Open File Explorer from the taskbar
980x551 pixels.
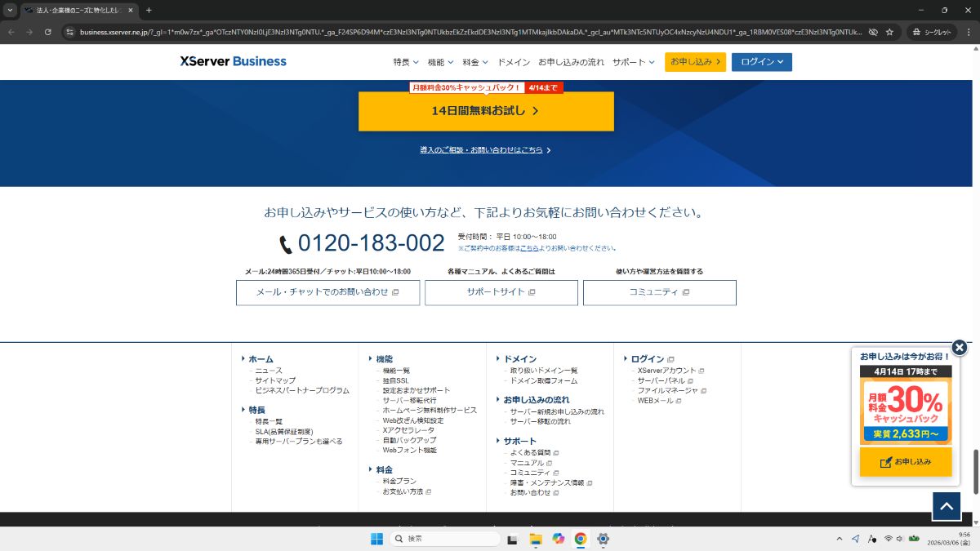[x=536, y=539]
